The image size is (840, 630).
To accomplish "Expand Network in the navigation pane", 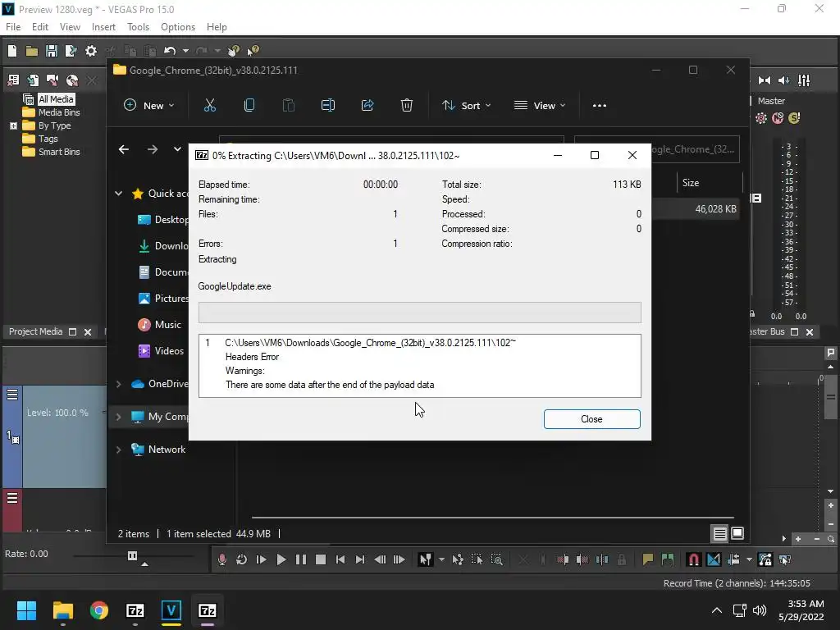I will coord(118,450).
